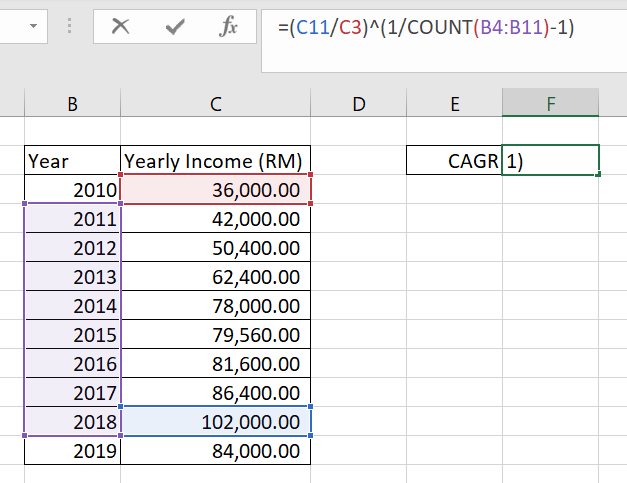
Task: Select the Year header cell
Action: coord(72,160)
